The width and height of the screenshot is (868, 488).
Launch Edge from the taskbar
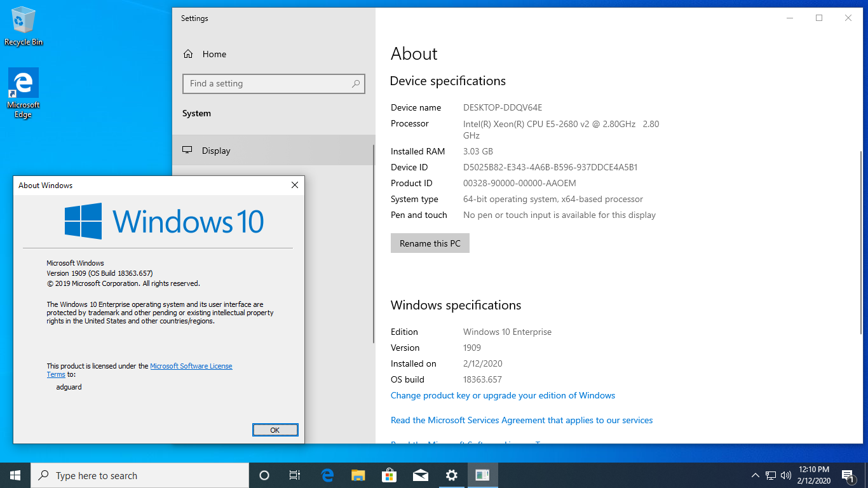point(327,475)
